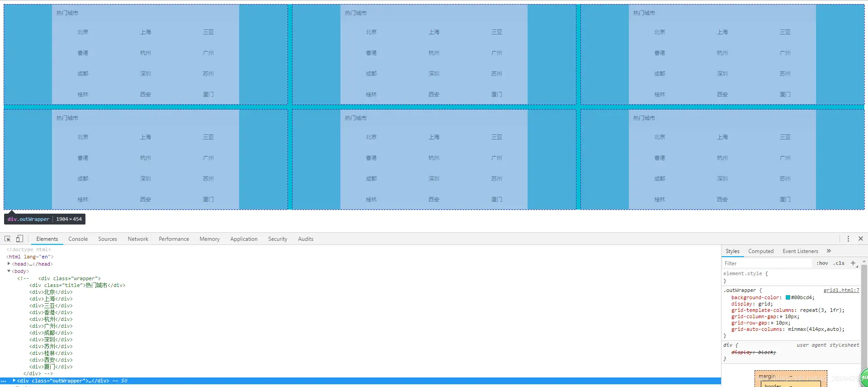Image resolution: width=868 pixels, height=387 pixels.
Task: Click the commented 上海 div line
Action: 51,299
